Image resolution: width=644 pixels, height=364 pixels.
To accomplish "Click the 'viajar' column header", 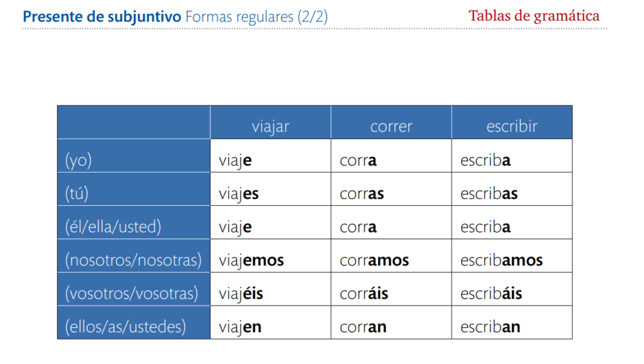I will [x=270, y=127].
